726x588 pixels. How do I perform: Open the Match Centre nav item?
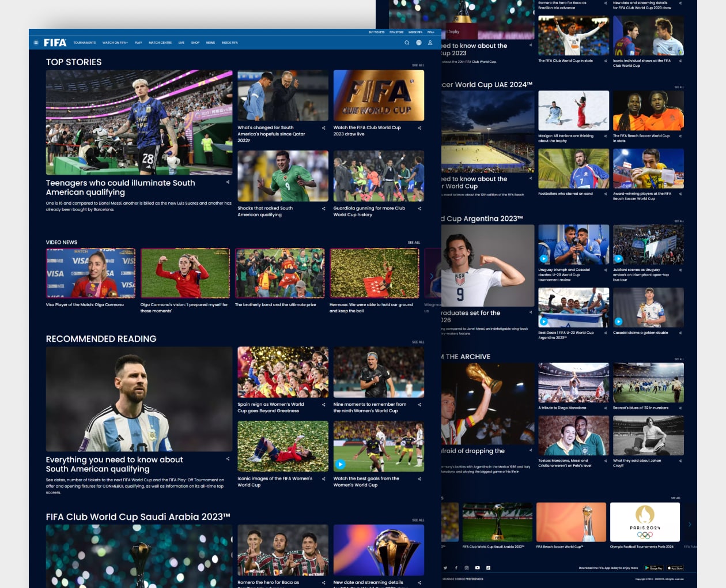click(160, 43)
